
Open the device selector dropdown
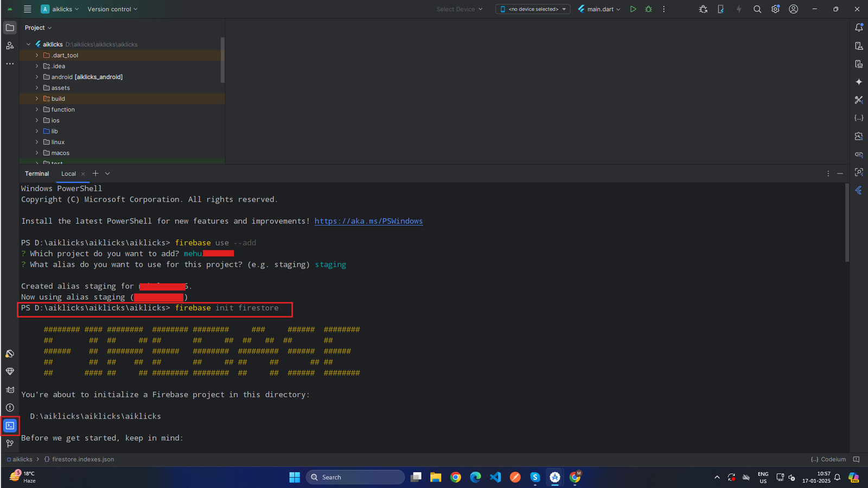(533, 9)
